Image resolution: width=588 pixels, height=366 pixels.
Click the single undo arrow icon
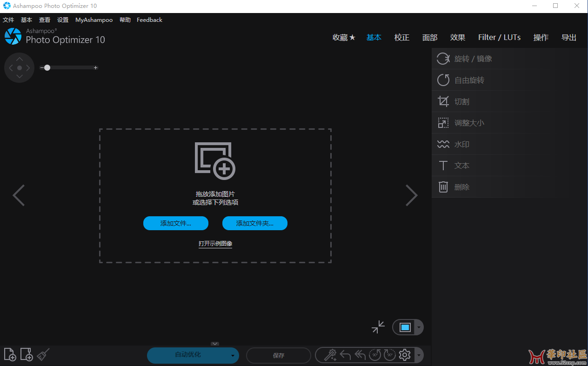coord(345,355)
